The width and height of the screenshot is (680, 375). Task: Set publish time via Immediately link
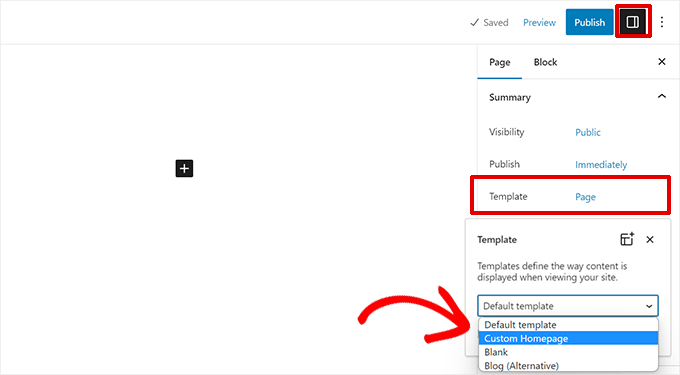(x=601, y=165)
